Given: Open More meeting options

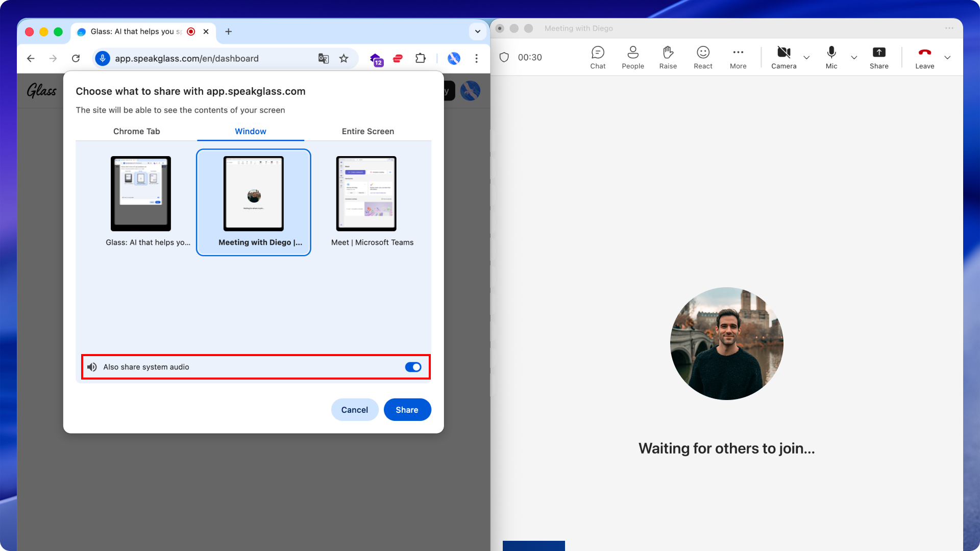Looking at the screenshot, I should (738, 57).
